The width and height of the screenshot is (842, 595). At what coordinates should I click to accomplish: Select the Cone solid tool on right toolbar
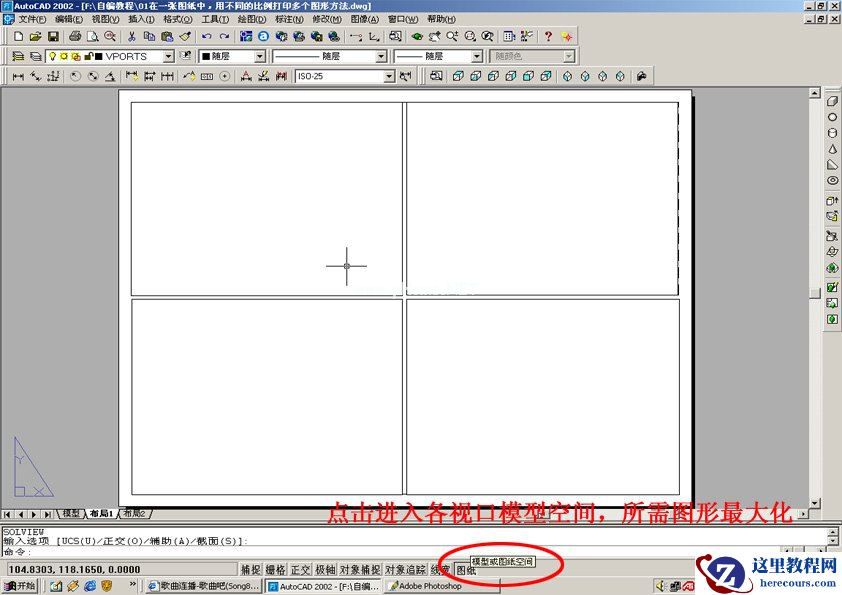[x=832, y=149]
